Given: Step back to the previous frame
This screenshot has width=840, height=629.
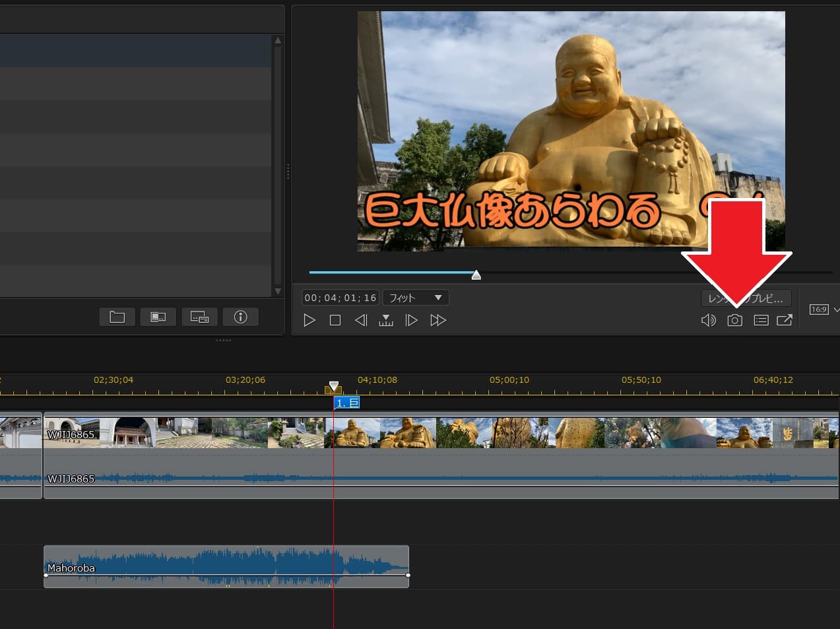Looking at the screenshot, I should (x=360, y=320).
